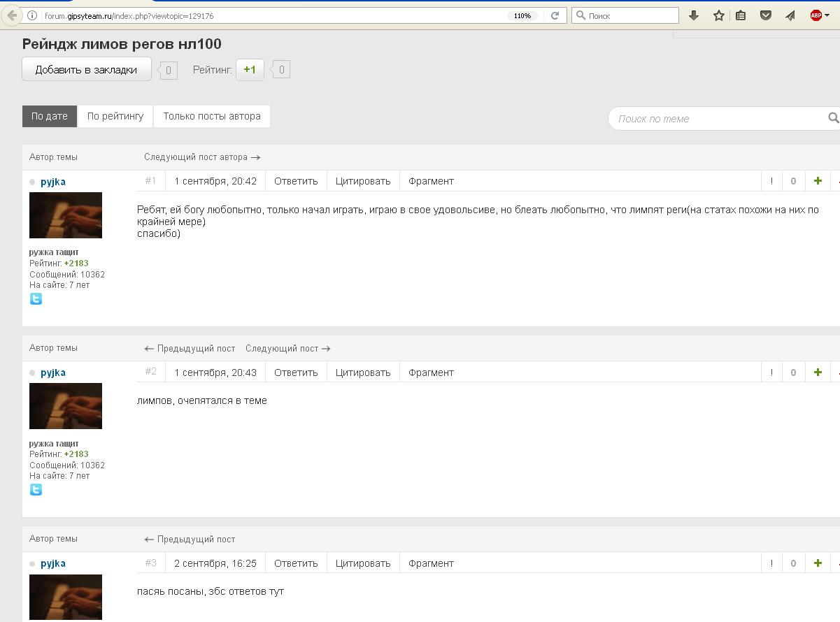Click post text лимпов, очепятался в теме
The height and width of the screenshot is (622, 840).
click(x=202, y=400)
